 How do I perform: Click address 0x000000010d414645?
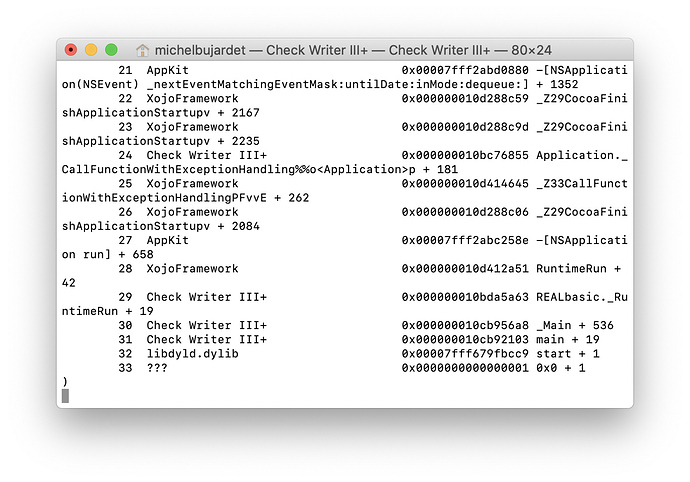(465, 184)
